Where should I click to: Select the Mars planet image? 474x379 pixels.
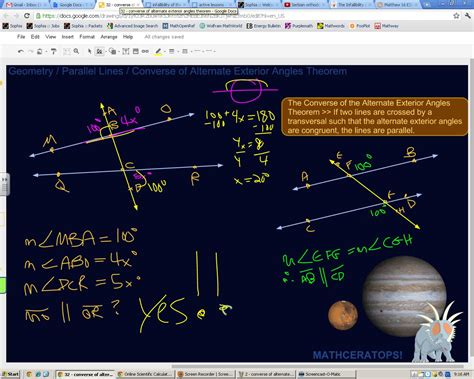[343, 315]
